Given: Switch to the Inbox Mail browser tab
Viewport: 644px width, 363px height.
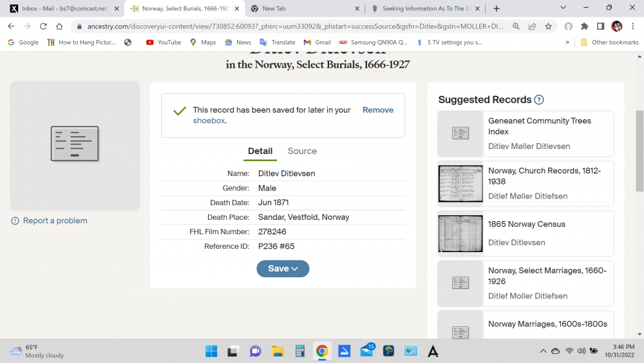Looking at the screenshot, I should click(65, 8).
